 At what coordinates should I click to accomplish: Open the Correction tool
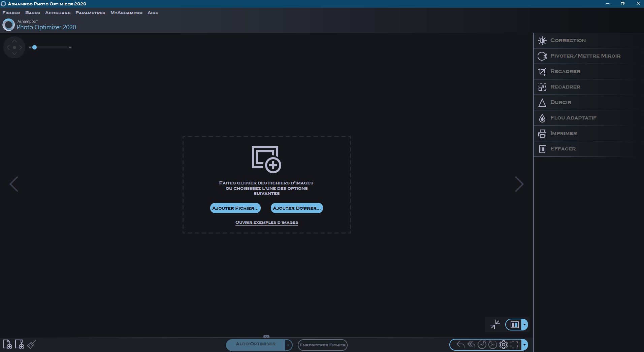pyautogui.click(x=568, y=40)
